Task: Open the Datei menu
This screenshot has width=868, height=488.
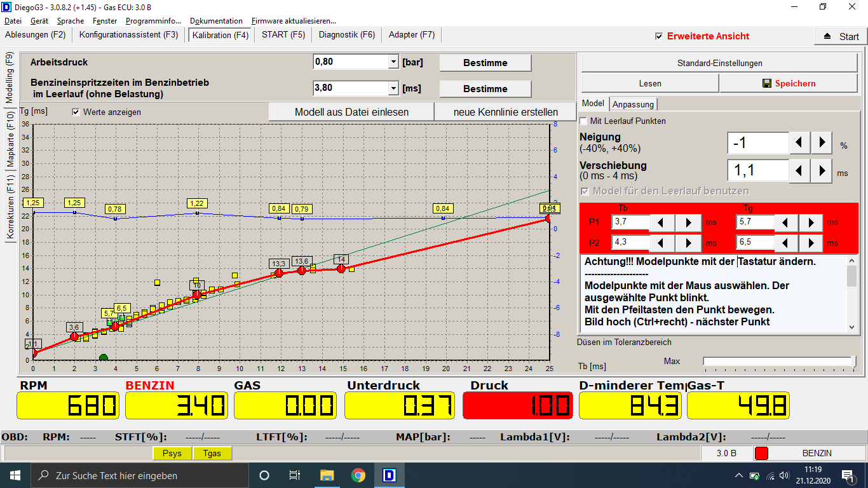Action: pos(13,21)
